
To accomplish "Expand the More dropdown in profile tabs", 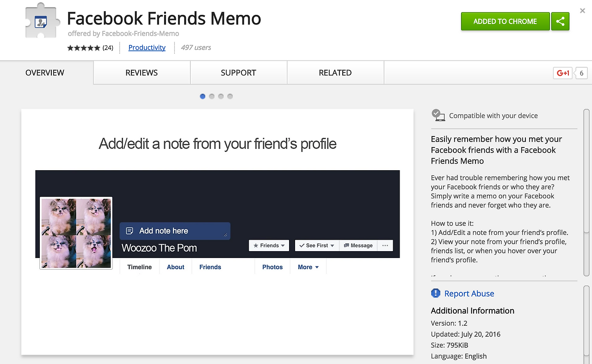I will point(308,267).
